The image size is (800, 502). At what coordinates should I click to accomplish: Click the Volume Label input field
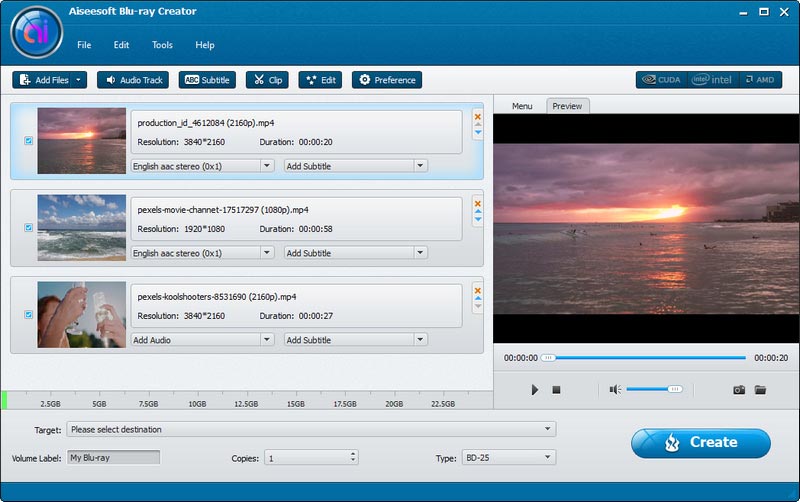[x=113, y=458]
